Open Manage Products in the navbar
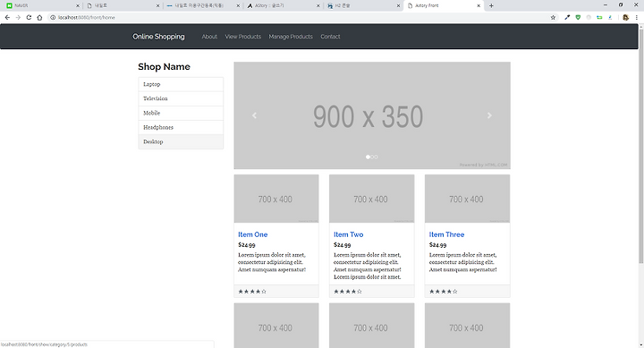Image resolution: width=644 pixels, height=348 pixels. (291, 37)
